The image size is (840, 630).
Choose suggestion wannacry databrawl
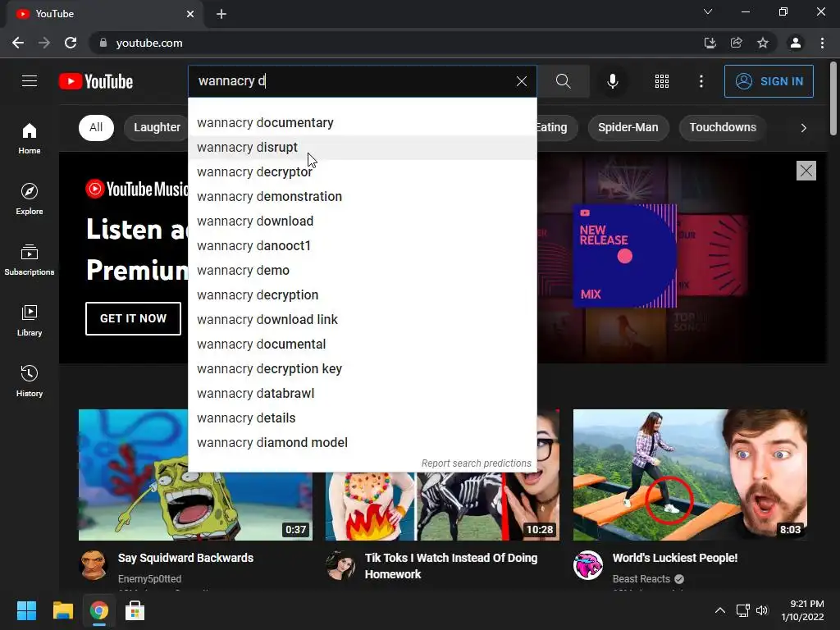[363, 394]
